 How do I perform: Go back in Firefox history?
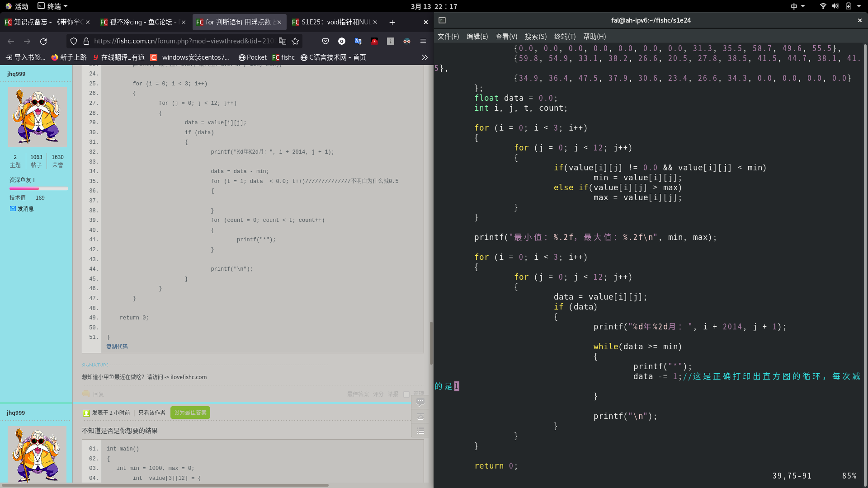[x=11, y=41]
